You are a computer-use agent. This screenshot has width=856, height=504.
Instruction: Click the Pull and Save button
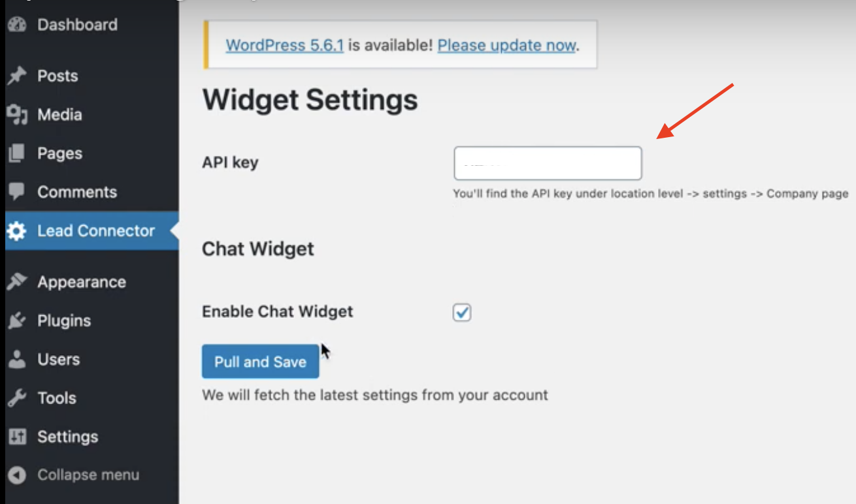coord(260,362)
